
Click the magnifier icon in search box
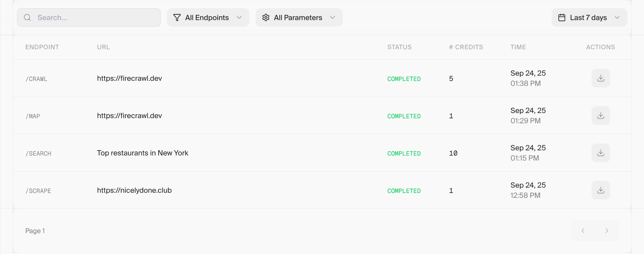pyautogui.click(x=27, y=17)
